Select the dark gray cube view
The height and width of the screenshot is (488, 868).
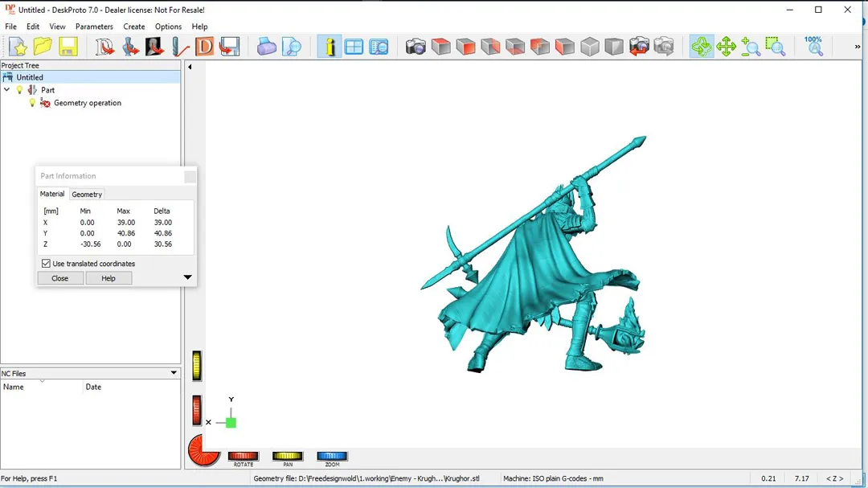click(x=614, y=47)
